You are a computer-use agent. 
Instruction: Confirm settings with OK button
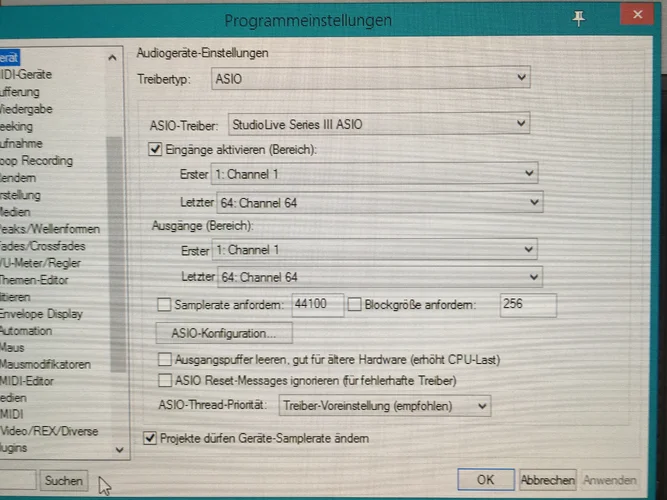tap(486, 480)
